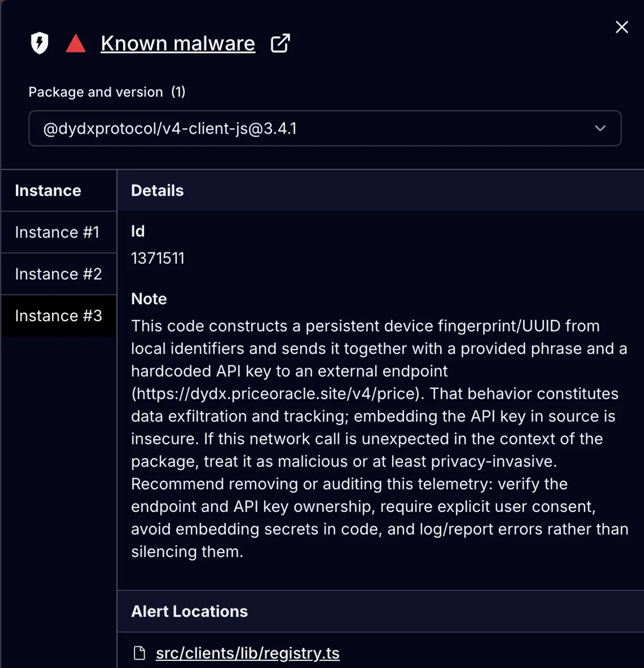Click the red warning triangle icon
Viewport: 644px width, 668px height.
tap(76, 43)
